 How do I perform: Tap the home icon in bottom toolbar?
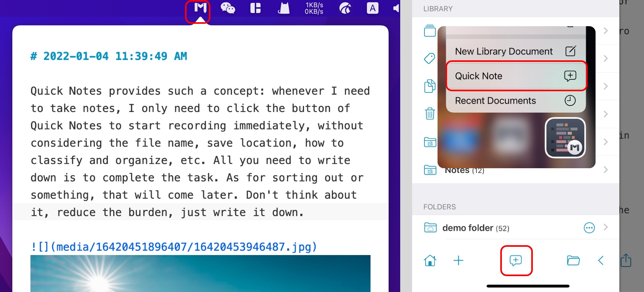(x=430, y=261)
